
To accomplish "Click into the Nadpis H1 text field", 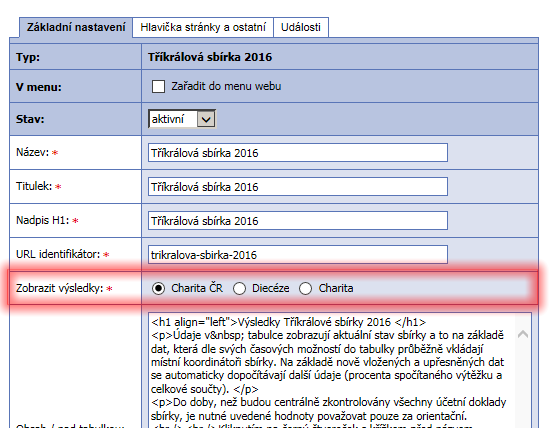I will pos(298,221).
